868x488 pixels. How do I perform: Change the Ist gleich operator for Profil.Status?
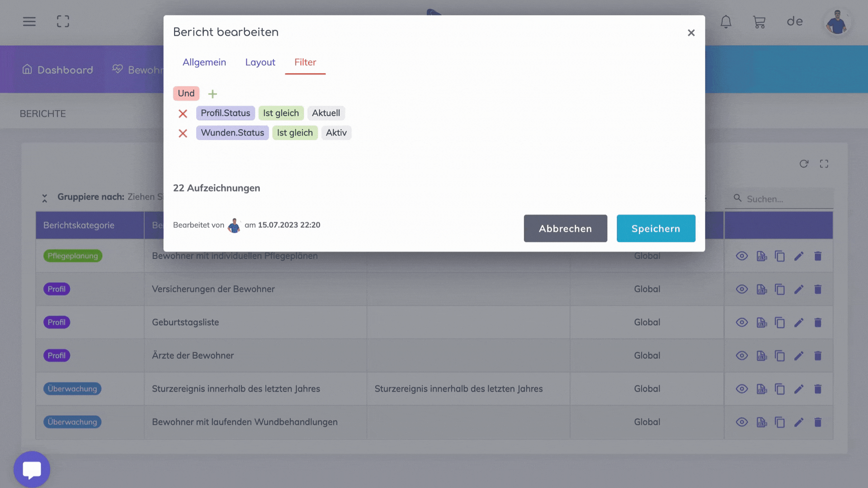pyautogui.click(x=281, y=113)
